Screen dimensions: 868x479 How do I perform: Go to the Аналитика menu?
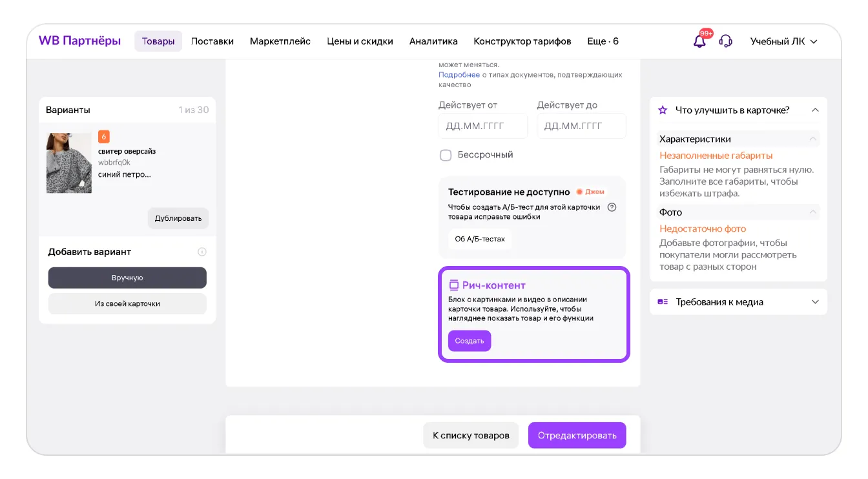tap(433, 41)
